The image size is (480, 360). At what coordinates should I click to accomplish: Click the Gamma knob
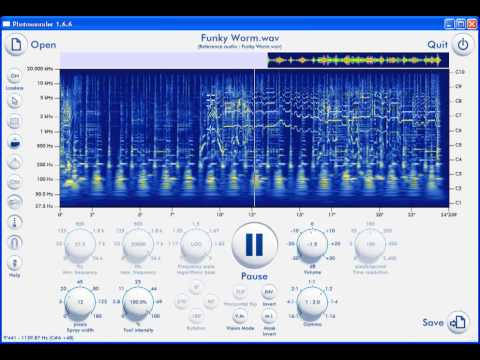coord(312,302)
